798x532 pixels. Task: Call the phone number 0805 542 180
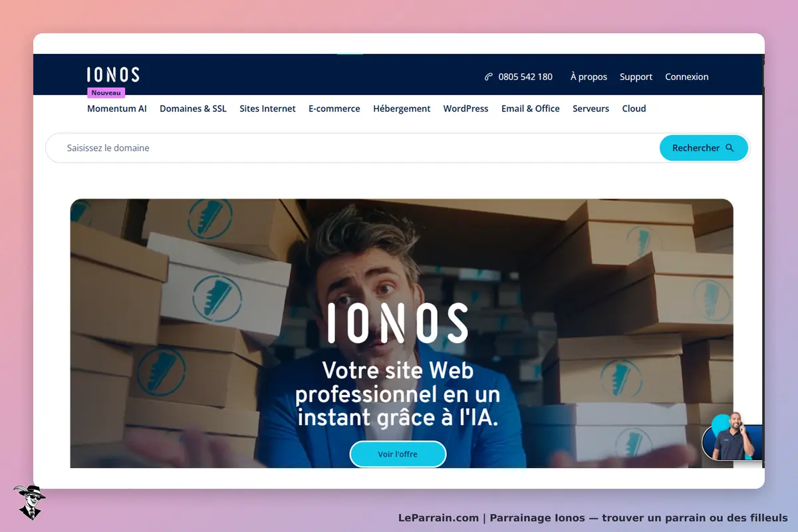(525, 77)
